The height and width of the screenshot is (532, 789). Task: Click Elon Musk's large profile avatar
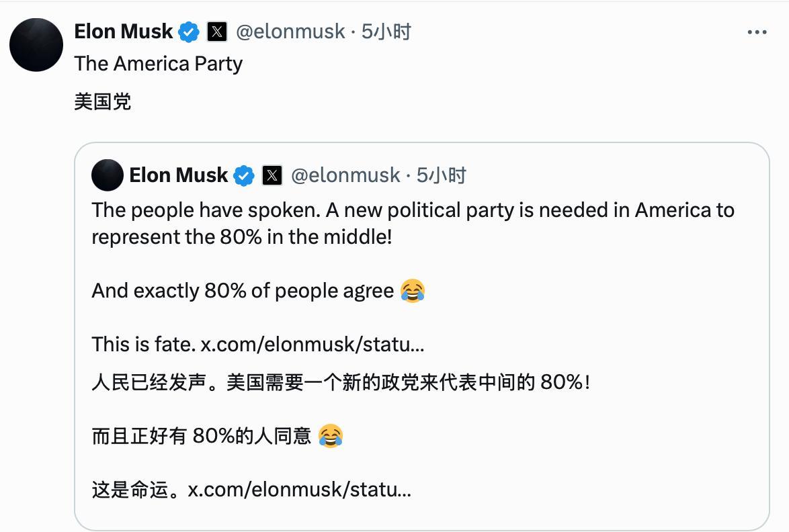(x=36, y=45)
